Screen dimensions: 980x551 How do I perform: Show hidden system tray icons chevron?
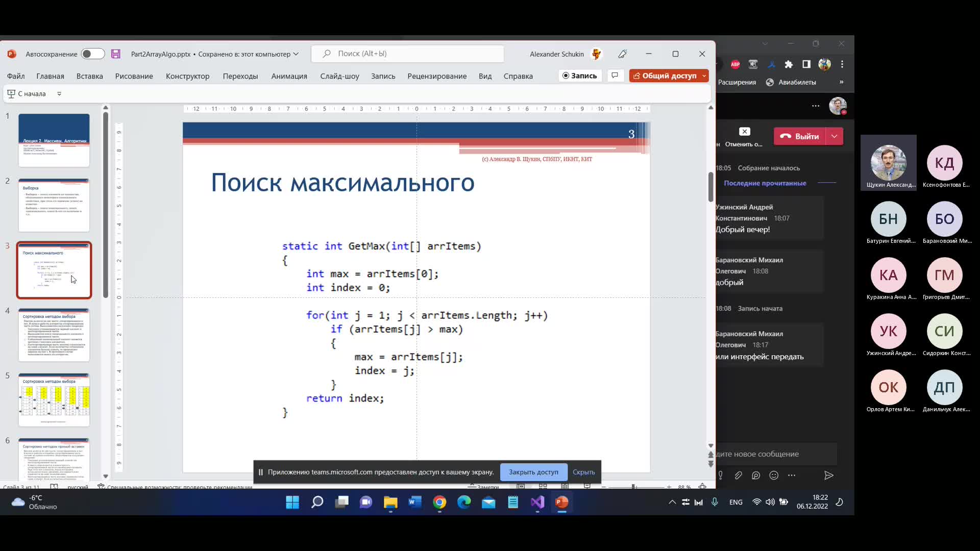pyautogui.click(x=672, y=503)
